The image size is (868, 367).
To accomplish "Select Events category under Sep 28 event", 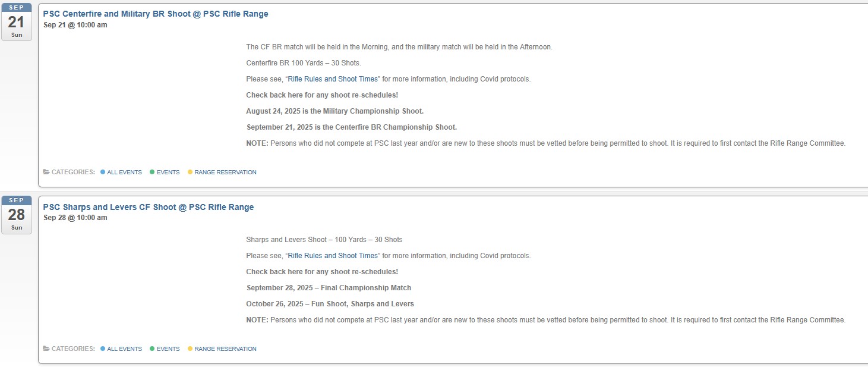I will point(168,349).
